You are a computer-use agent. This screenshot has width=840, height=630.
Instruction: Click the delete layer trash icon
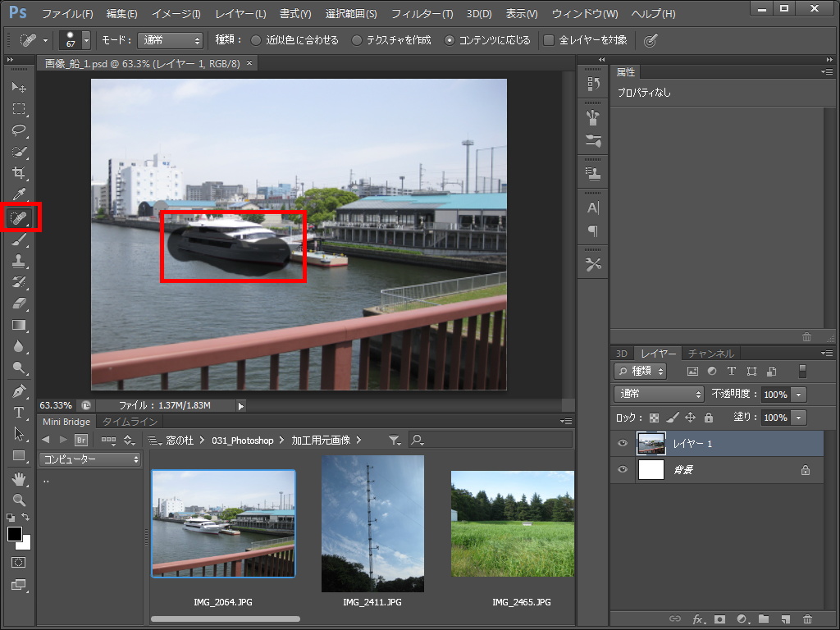click(x=807, y=619)
